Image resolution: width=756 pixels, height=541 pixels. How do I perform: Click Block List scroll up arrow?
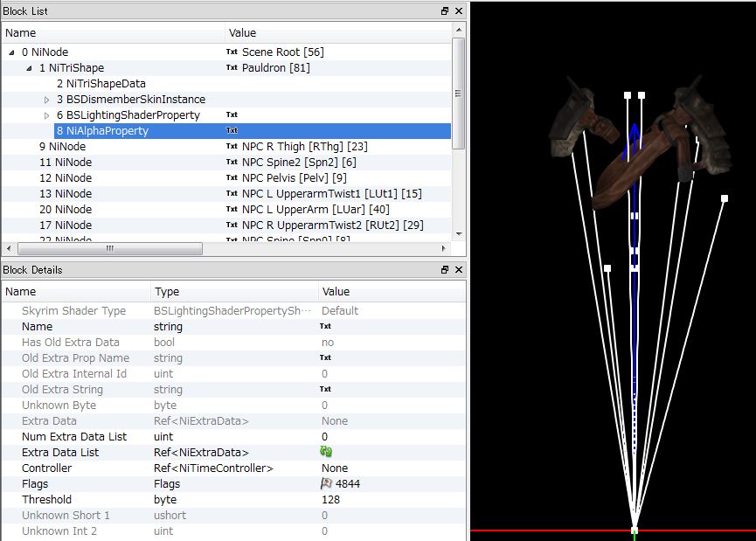click(x=459, y=30)
